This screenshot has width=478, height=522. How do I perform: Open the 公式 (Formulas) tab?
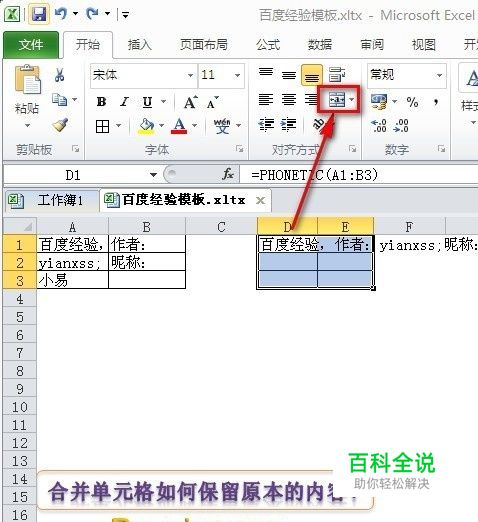pos(268,45)
